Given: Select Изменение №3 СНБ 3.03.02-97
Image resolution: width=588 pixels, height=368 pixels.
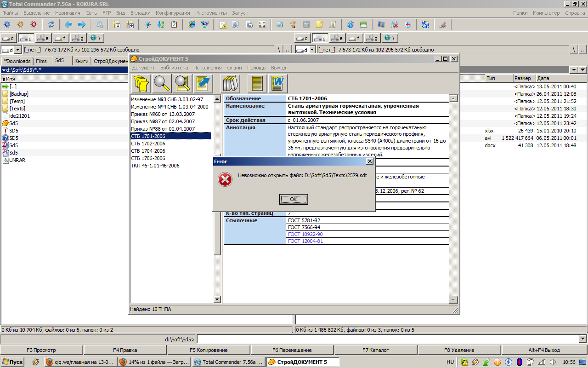Looking at the screenshot, I should (167, 99).
